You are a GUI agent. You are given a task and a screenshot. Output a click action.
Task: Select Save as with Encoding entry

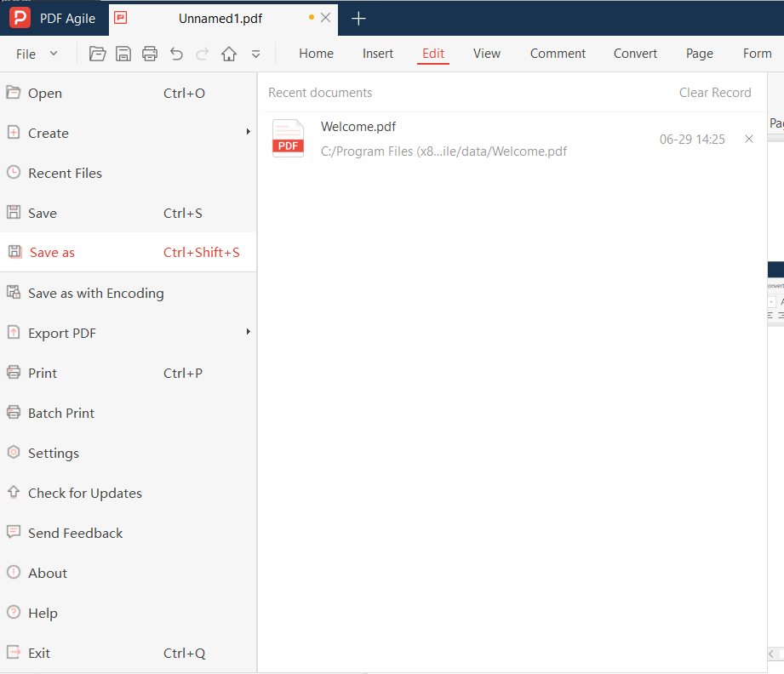pyautogui.click(x=128, y=293)
